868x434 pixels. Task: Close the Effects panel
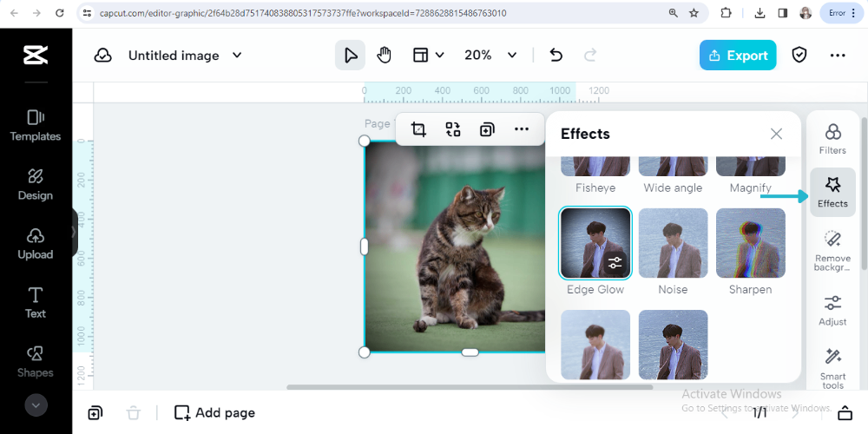[x=776, y=134]
